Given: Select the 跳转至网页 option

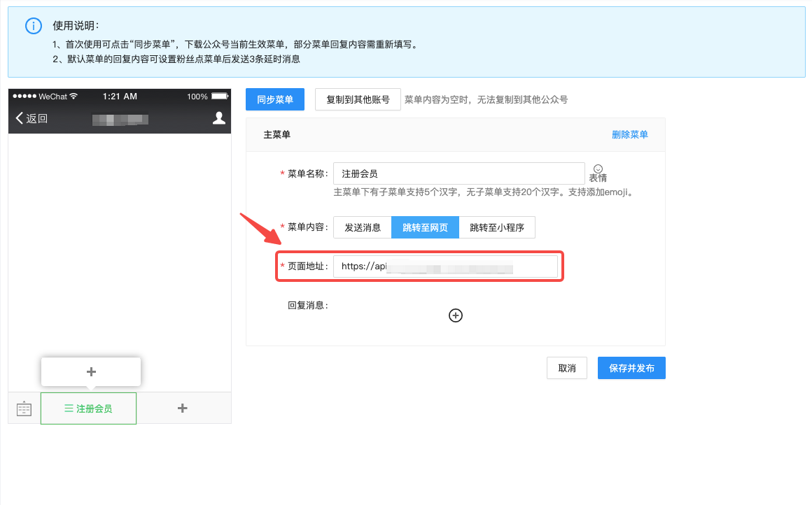Looking at the screenshot, I should (425, 227).
